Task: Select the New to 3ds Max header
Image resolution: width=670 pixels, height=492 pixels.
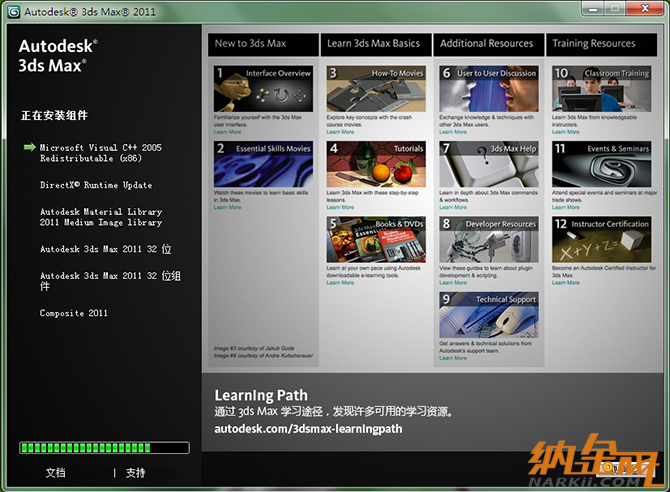Action: pyautogui.click(x=263, y=44)
